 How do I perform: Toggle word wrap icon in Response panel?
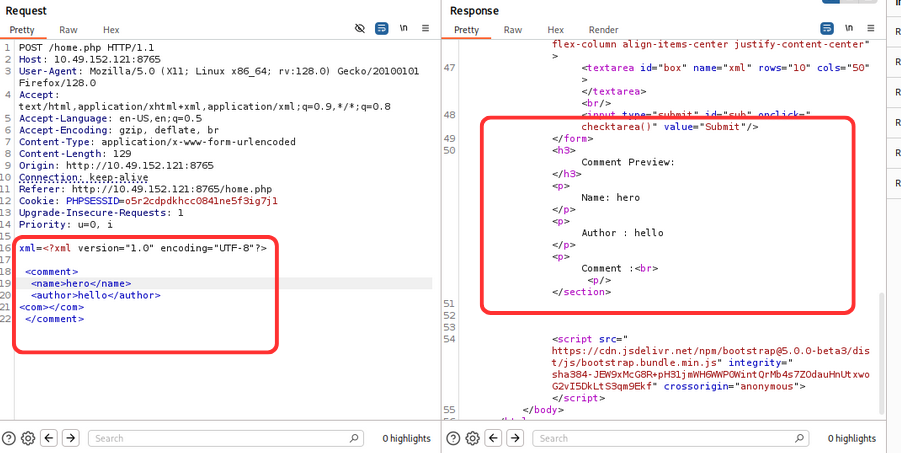pyautogui.click(x=827, y=29)
